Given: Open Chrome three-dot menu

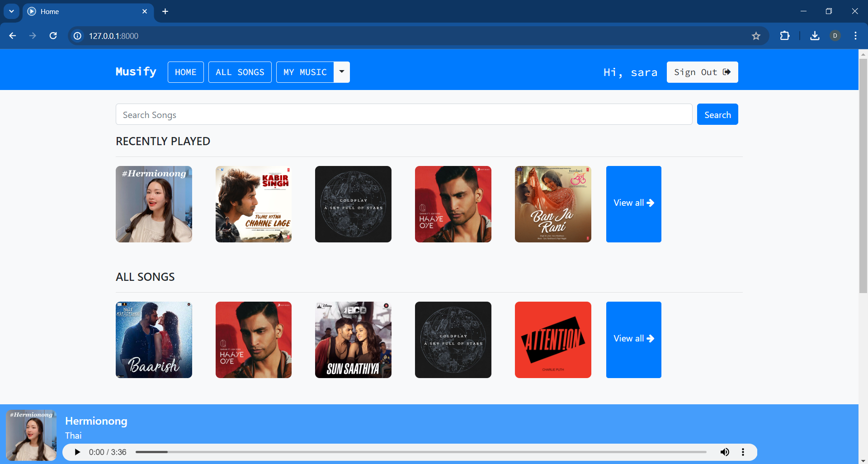Looking at the screenshot, I should tap(855, 36).
